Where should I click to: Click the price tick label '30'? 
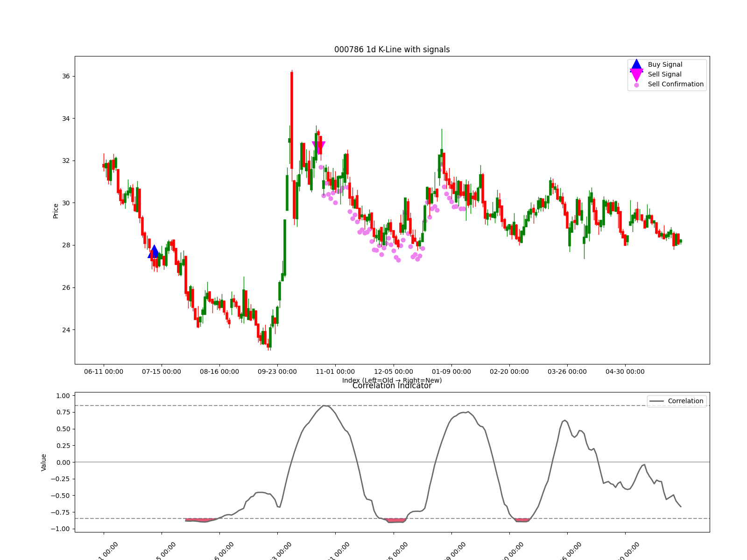pos(66,203)
